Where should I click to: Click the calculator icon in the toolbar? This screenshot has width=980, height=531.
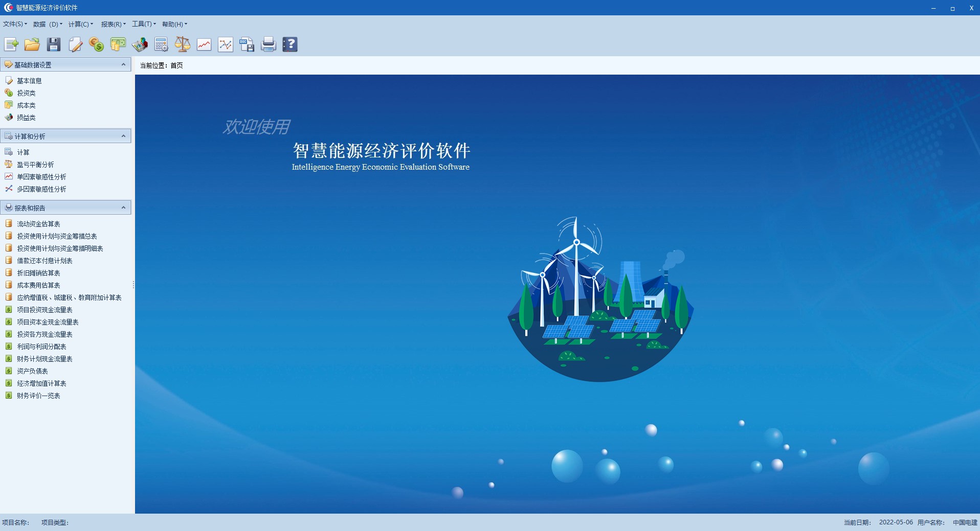click(x=161, y=44)
